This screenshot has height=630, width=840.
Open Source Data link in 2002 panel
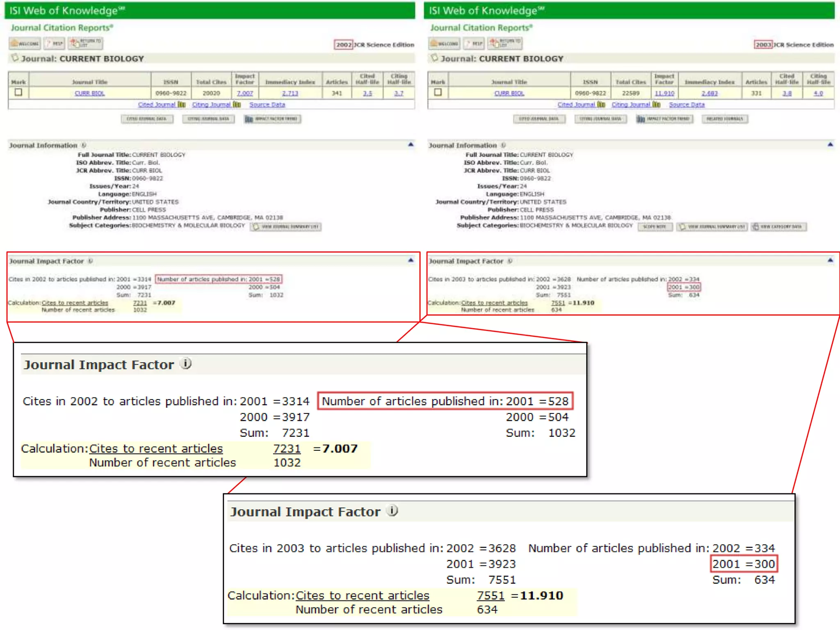click(x=267, y=105)
